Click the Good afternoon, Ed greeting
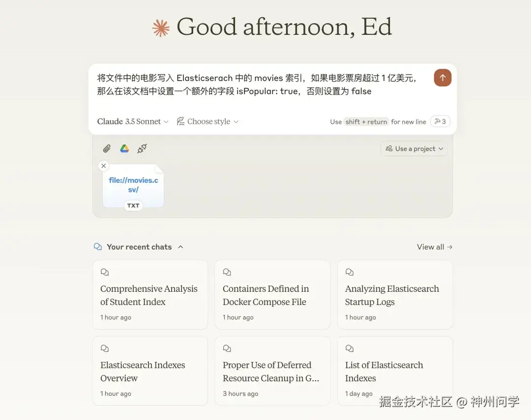The width and height of the screenshot is (531, 420). pyautogui.click(x=284, y=27)
